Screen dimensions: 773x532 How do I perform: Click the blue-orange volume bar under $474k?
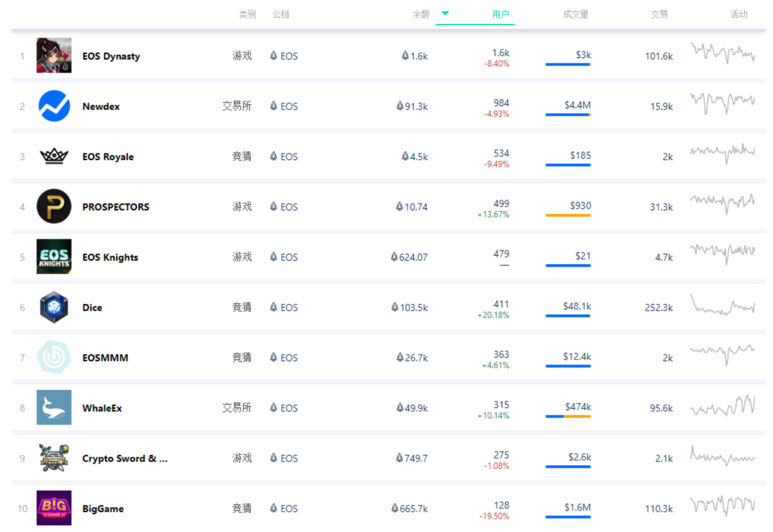click(x=568, y=416)
